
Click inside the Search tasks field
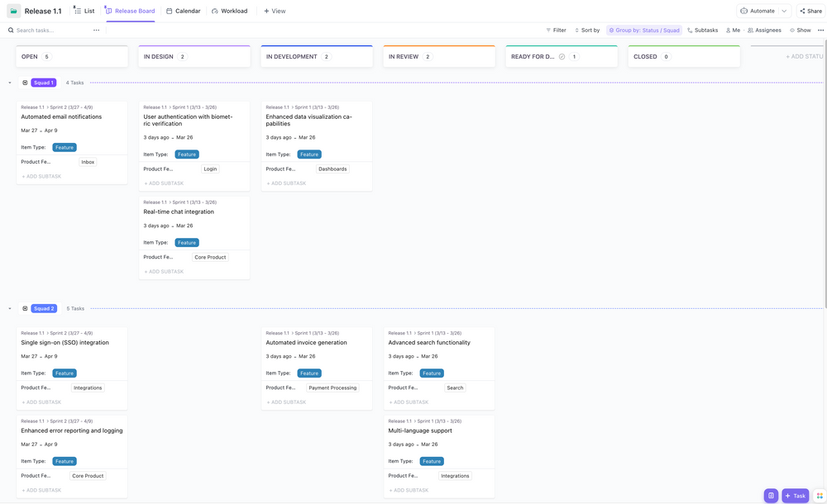(x=45, y=29)
